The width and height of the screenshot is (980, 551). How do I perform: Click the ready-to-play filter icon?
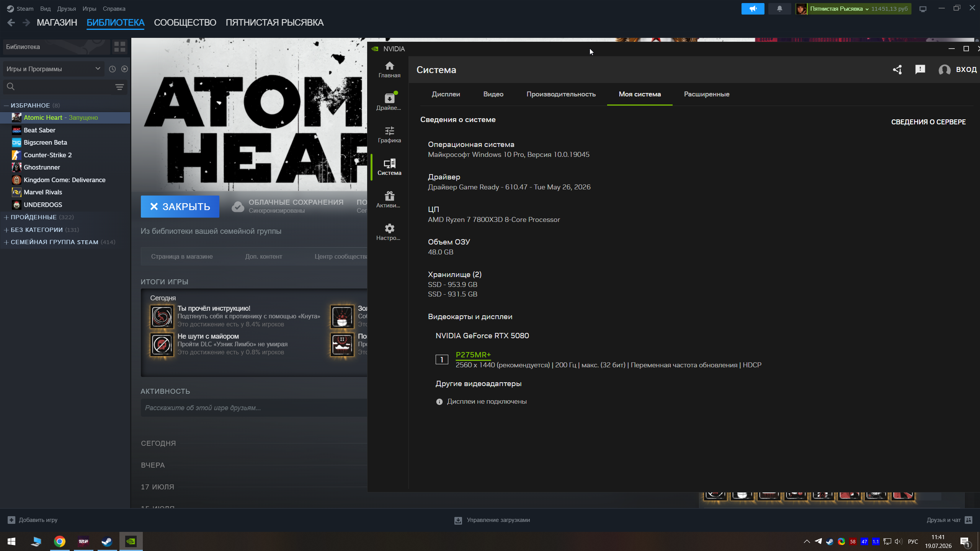click(124, 69)
